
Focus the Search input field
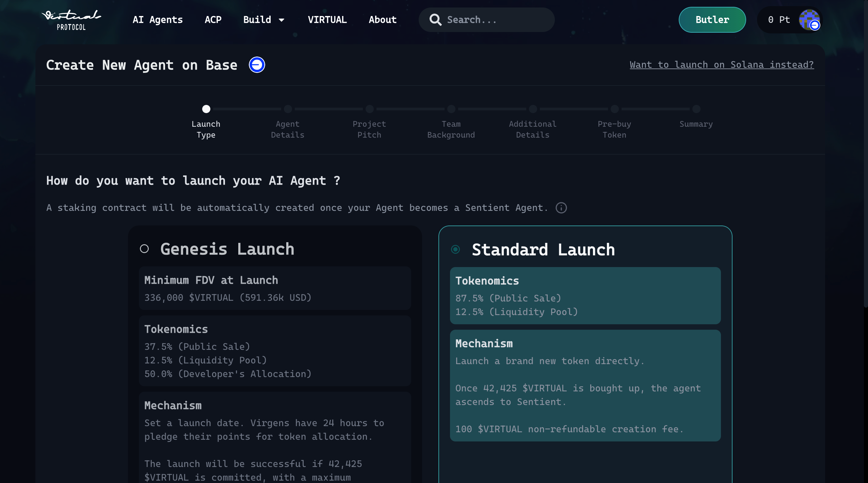tap(487, 20)
